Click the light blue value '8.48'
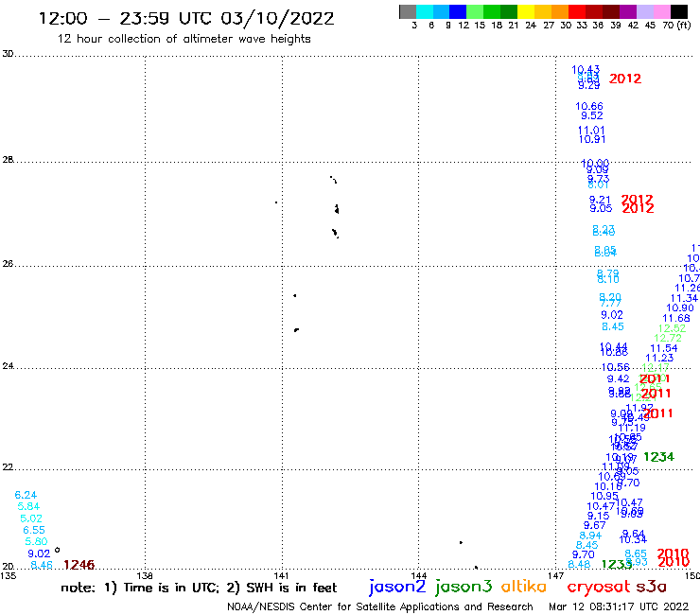This screenshot has width=700, height=615. pyautogui.click(x=579, y=565)
